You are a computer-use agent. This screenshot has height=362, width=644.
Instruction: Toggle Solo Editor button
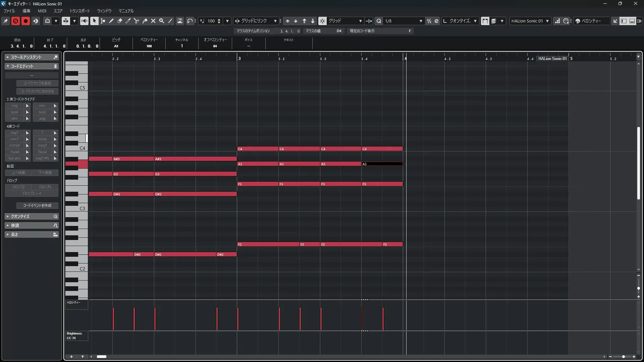[x=15, y=21]
